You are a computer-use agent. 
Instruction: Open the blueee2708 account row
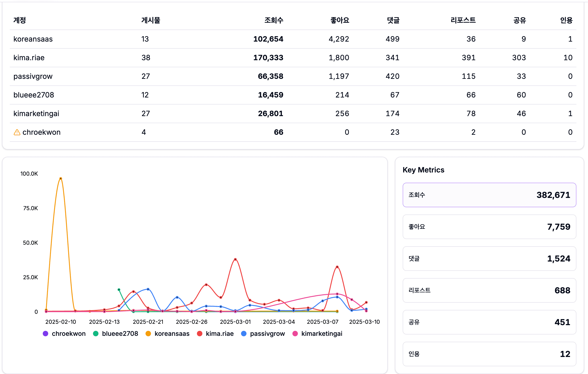293,95
